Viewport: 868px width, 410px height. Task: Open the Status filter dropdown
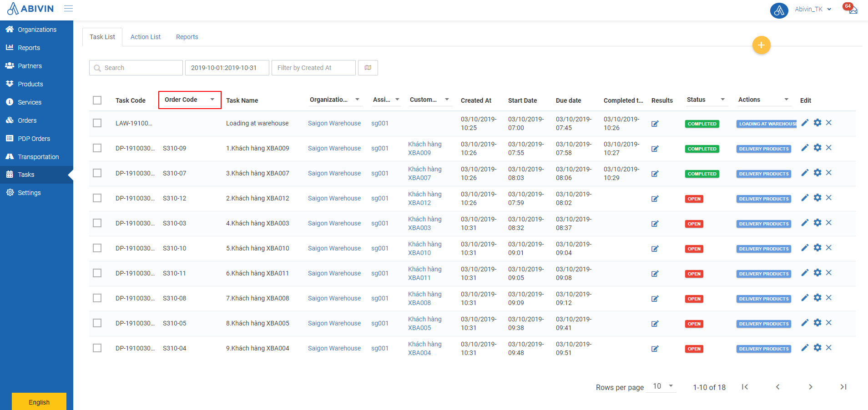[707, 100]
